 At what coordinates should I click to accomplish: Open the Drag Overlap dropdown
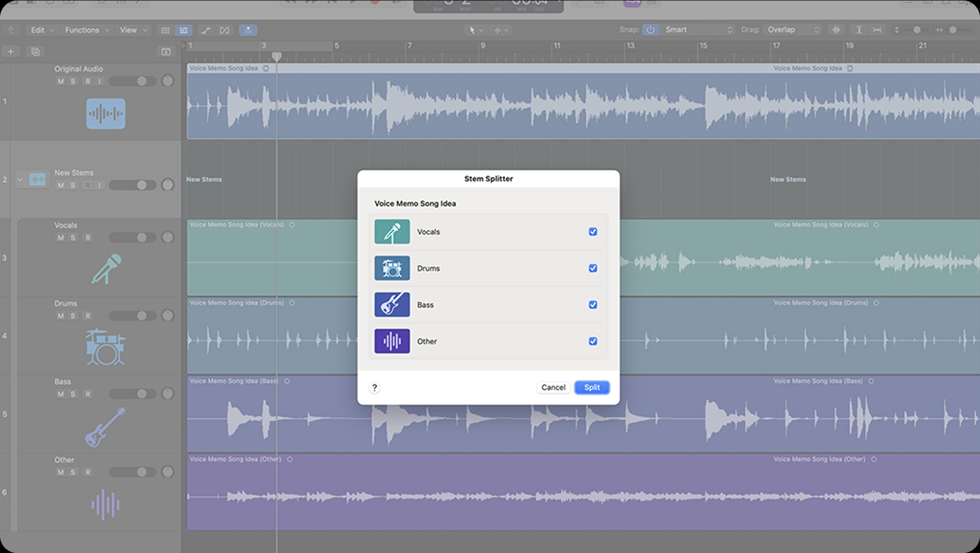tap(792, 29)
